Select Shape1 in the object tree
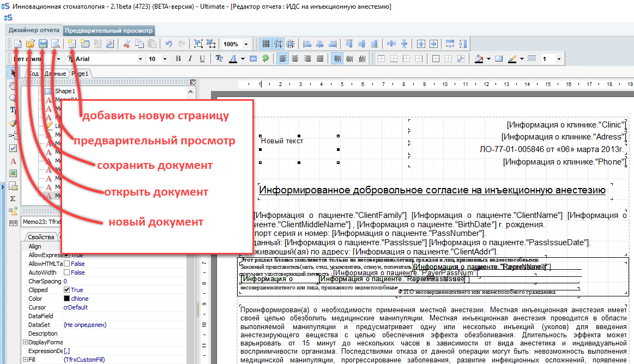Screen dimensions: 634x364 [x=65, y=91]
